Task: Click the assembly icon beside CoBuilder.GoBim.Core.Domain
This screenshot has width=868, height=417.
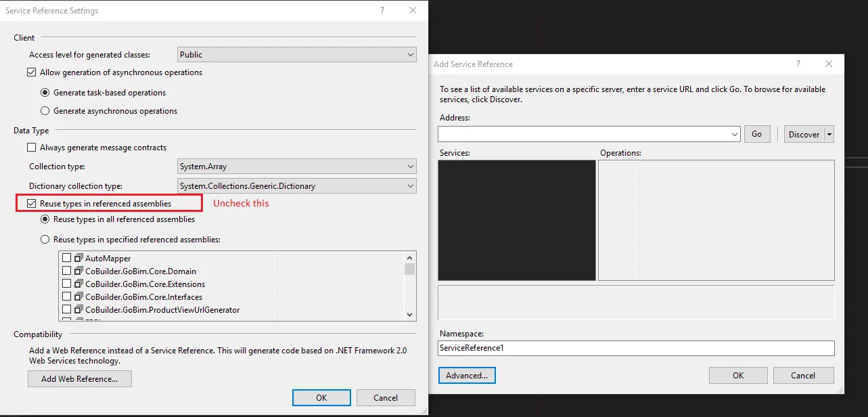Action: [78, 271]
